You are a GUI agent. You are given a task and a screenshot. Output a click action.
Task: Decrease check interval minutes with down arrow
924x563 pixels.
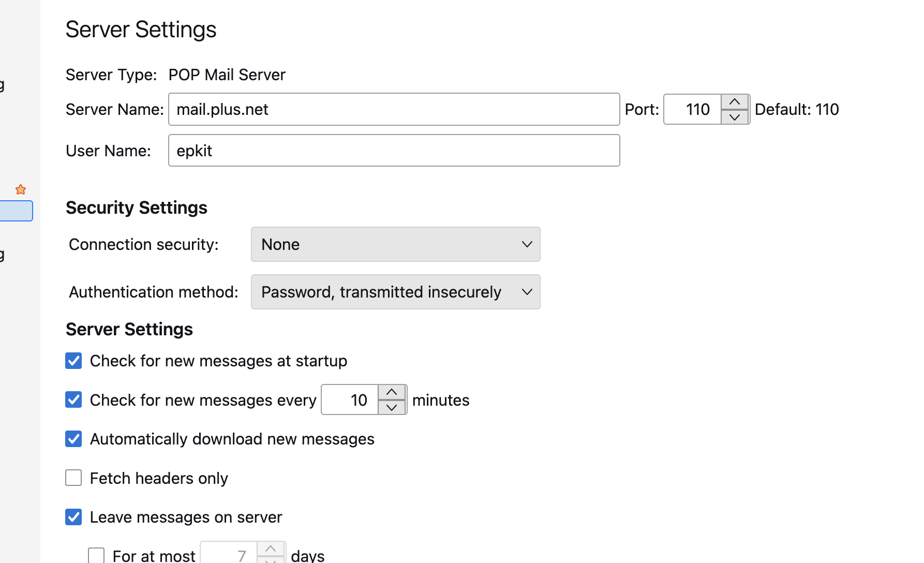point(392,407)
